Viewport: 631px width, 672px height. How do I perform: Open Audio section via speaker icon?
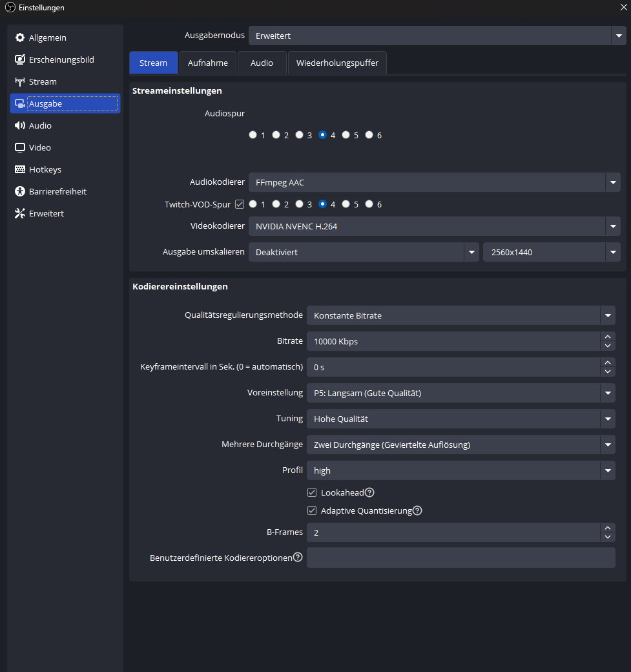[x=20, y=126]
